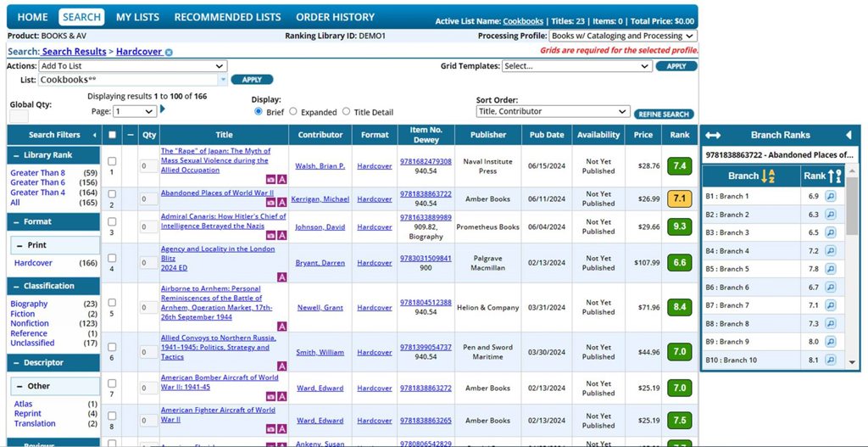Sort branch ranks using the numeric sort icon
868x447 pixels.
point(835,176)
